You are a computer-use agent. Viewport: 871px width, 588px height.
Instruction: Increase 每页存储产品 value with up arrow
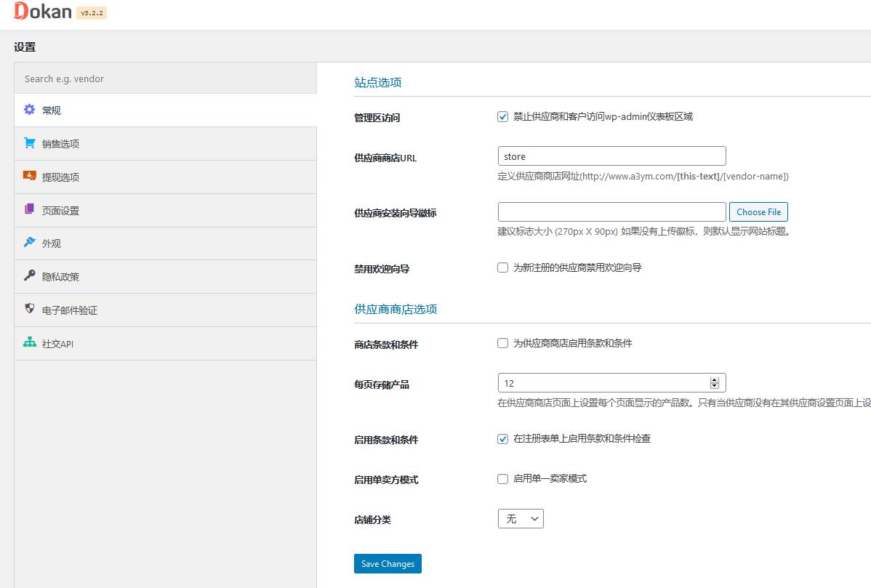(715, 379)
